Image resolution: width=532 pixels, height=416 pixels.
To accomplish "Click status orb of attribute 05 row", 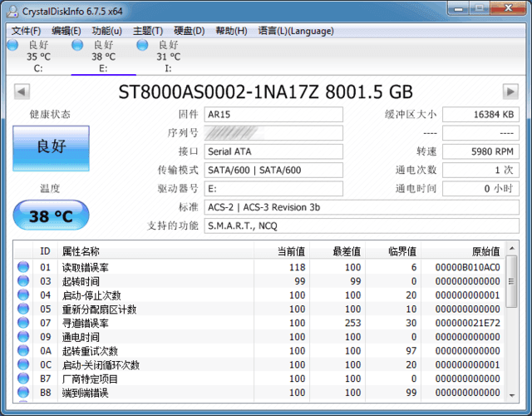I will point(23,309).
